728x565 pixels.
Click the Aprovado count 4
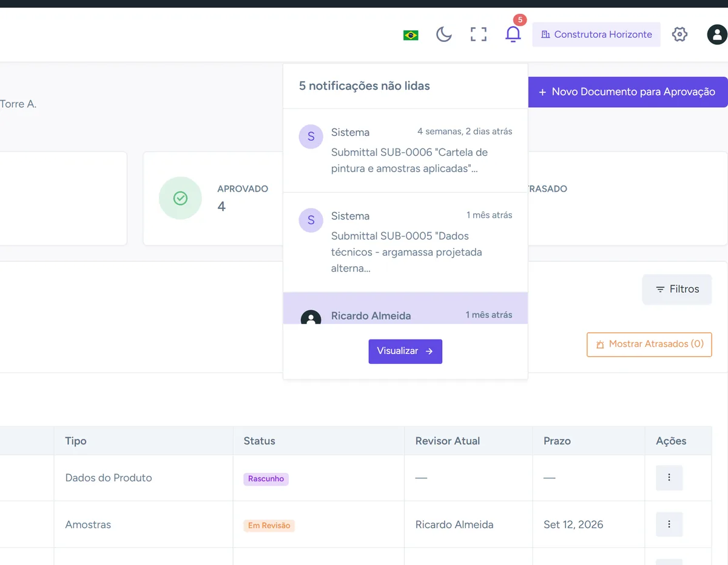click(x=221, y=207)
